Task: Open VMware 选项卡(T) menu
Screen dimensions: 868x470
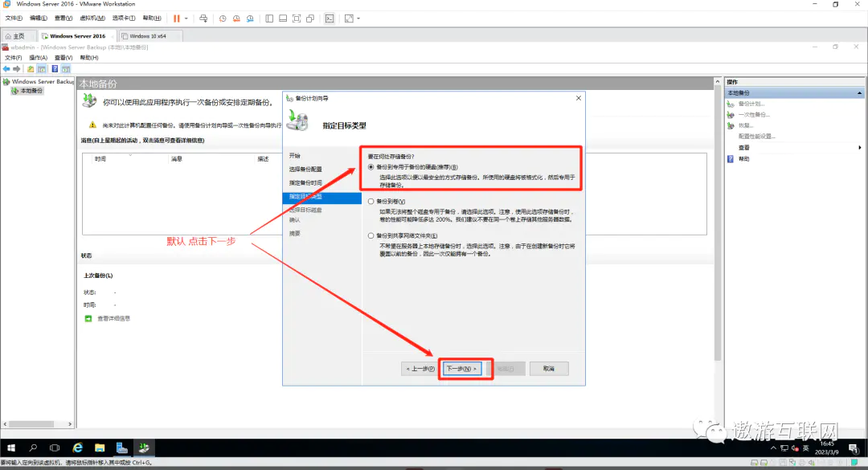Action: [124, 18]
